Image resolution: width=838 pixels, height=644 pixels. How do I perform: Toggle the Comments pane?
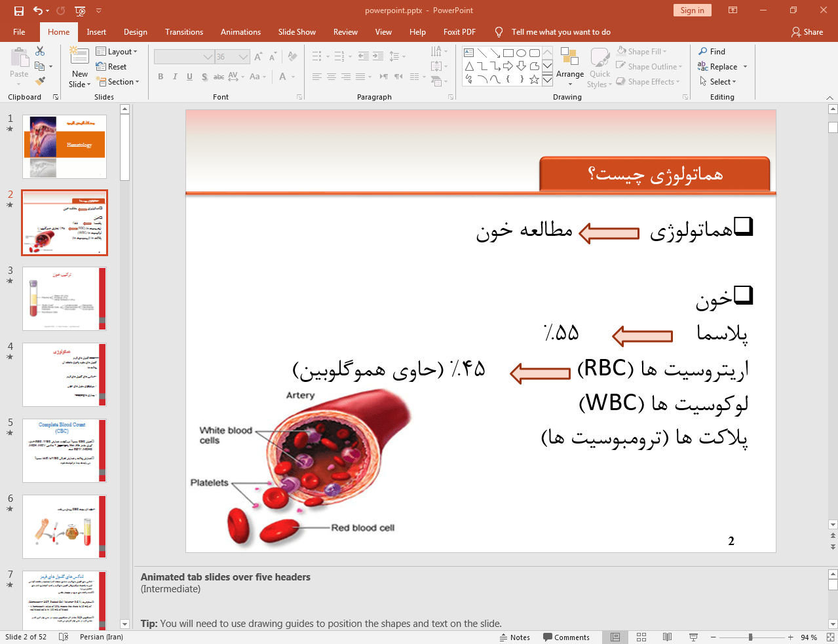tap(566, 637)
